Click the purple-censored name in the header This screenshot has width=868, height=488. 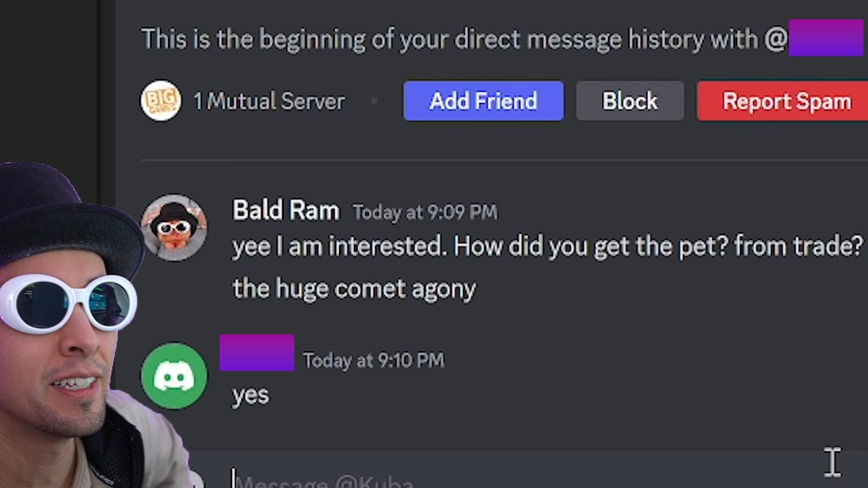826,38
